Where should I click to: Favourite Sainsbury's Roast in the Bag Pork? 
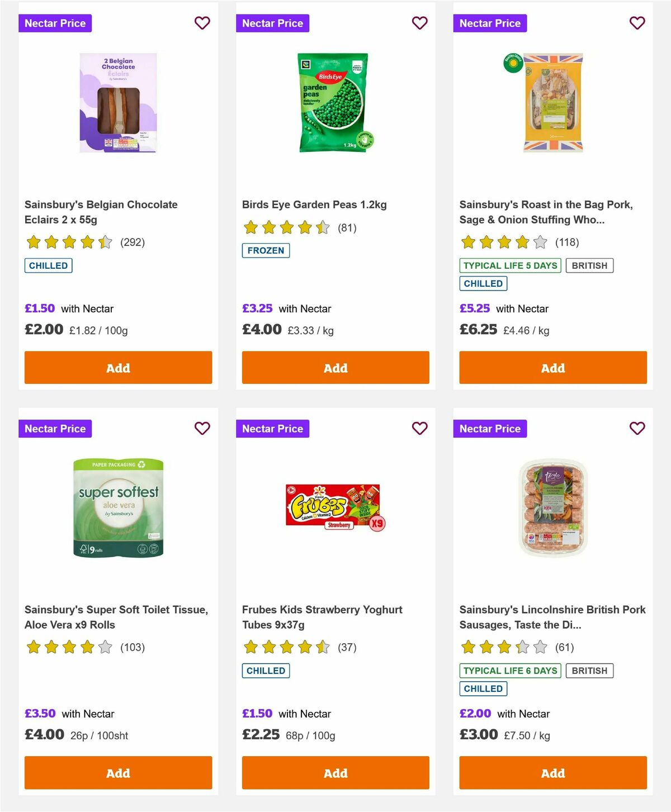pos(636,23)
